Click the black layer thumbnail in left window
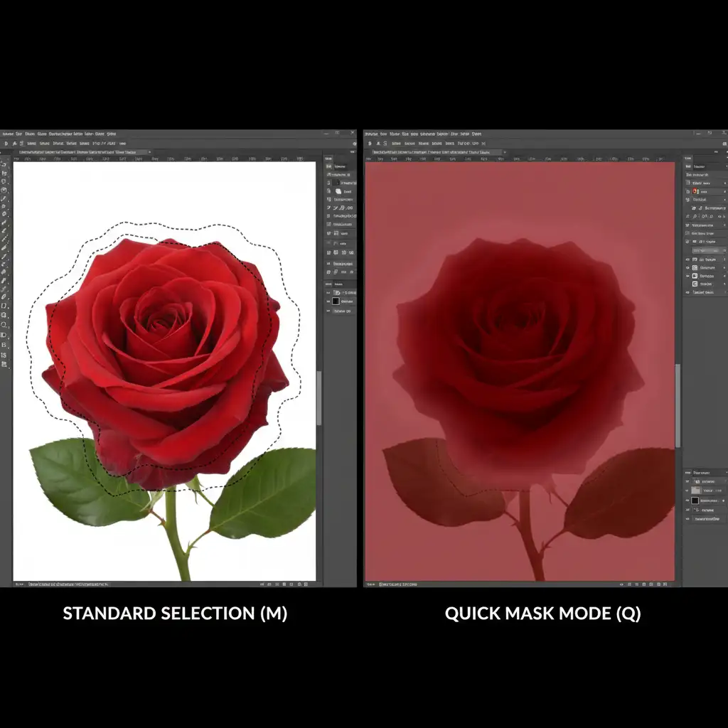Screen dimensions: 728x728 [336, 301]
